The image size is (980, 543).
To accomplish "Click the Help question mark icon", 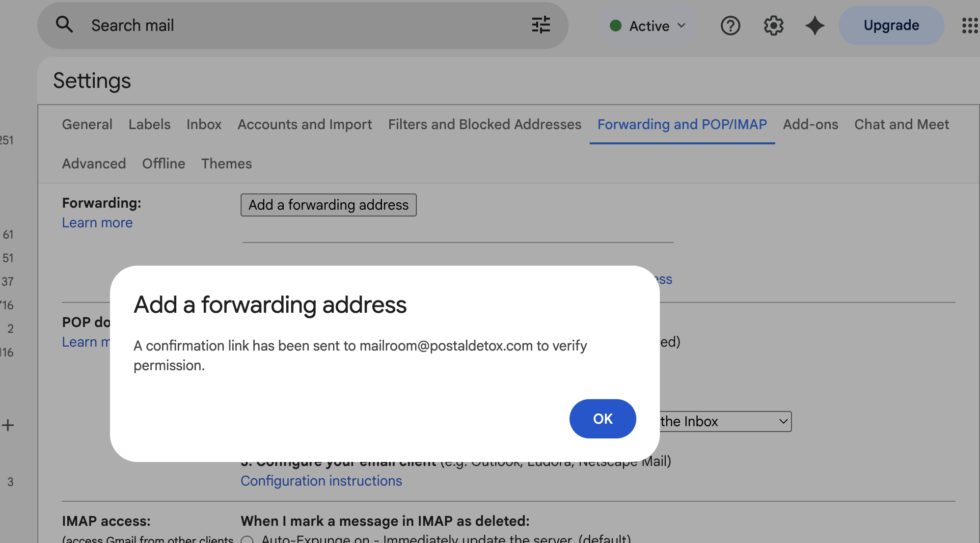I will pyautogui.click(x=730, y=26).
